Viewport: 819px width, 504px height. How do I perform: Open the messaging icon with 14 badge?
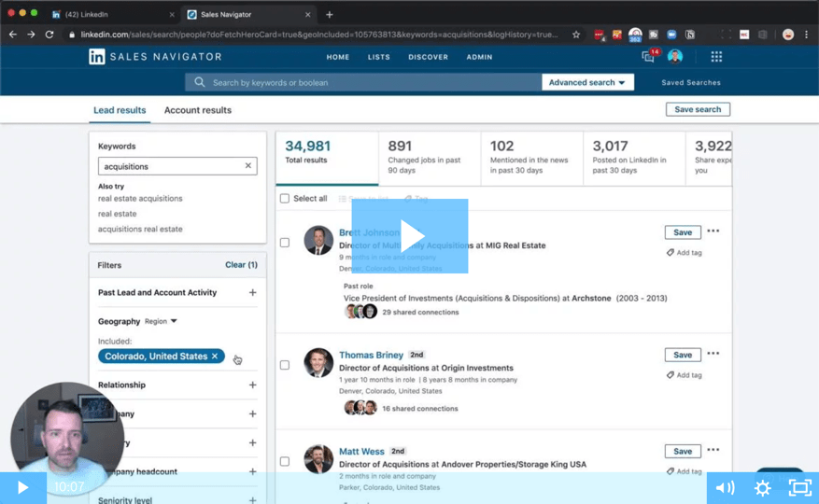coord(649,56)
